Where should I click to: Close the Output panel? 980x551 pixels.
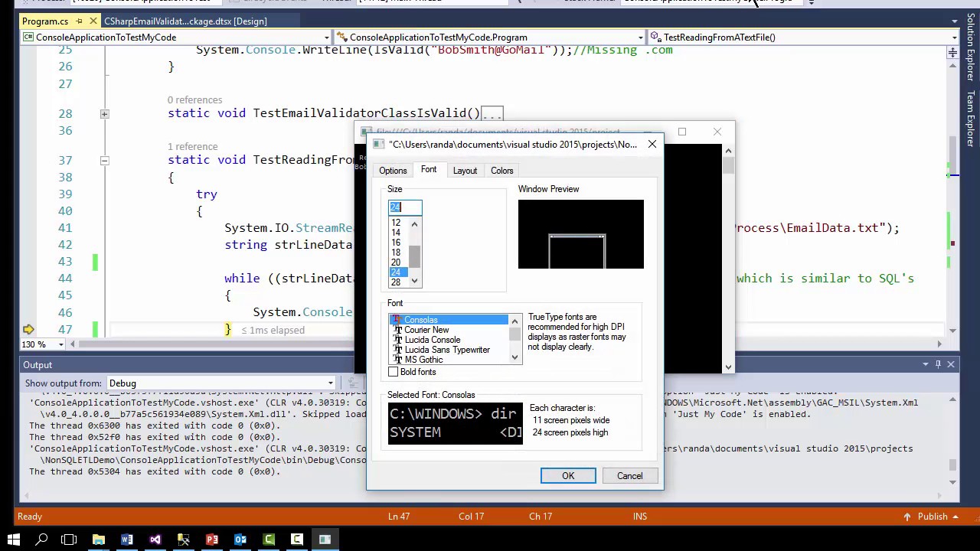951,365
